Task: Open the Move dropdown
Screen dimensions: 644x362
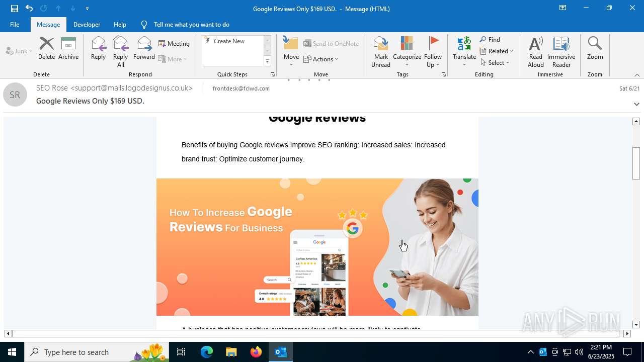Action: (291, 52)
